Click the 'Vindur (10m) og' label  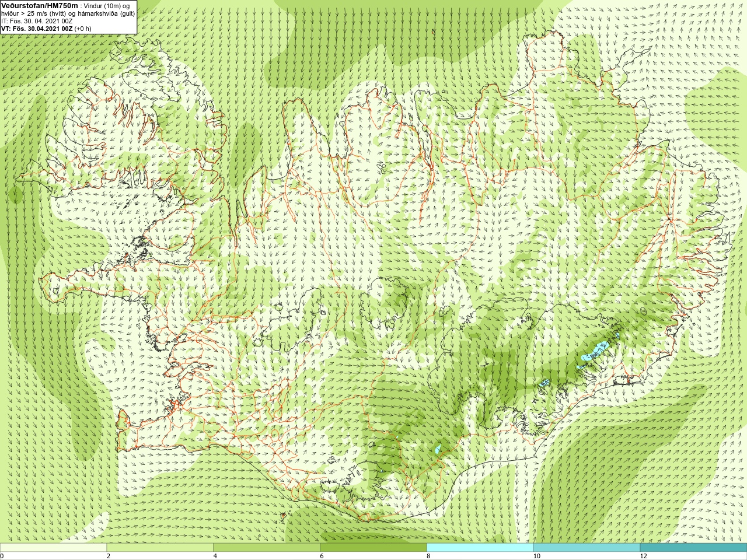pos(107,6)
